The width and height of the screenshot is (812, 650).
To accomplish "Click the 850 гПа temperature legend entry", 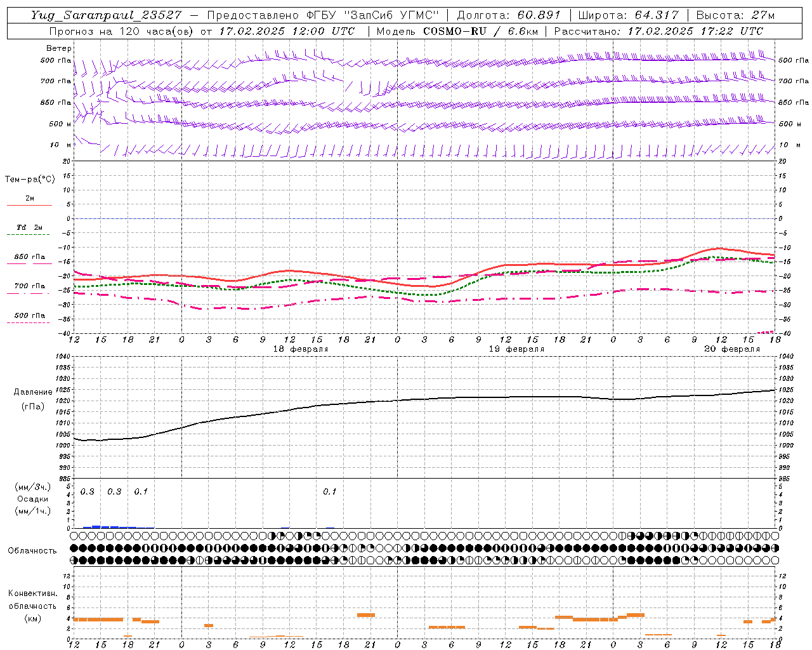I will point(30,257).
